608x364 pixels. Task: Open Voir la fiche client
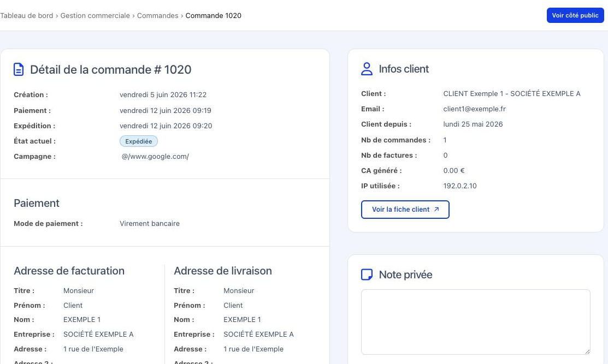tap(405, 210)
